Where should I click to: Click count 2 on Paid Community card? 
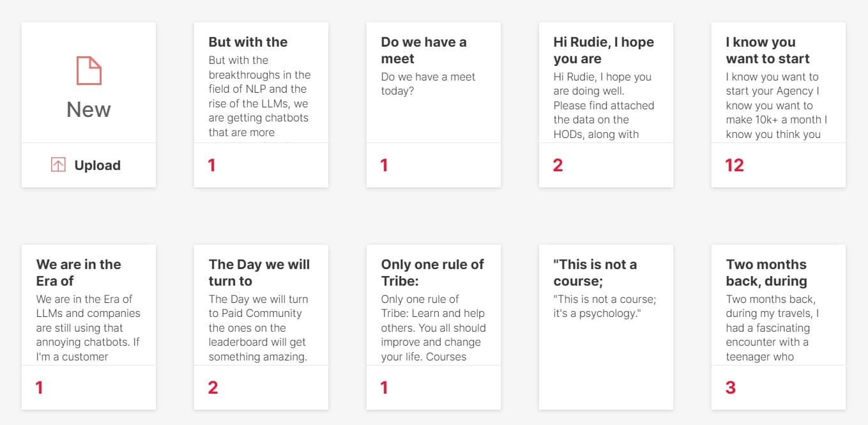coord(213,387)
